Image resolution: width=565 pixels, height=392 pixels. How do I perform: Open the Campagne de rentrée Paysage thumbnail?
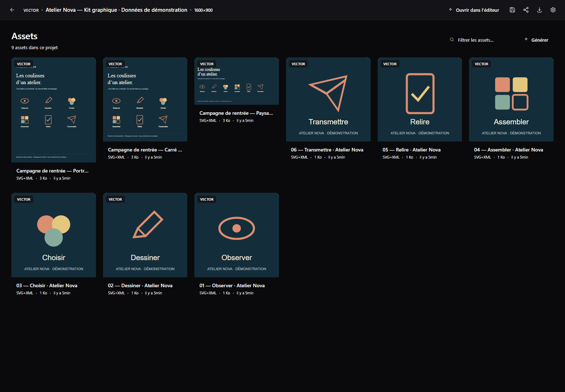click(236, 81)
